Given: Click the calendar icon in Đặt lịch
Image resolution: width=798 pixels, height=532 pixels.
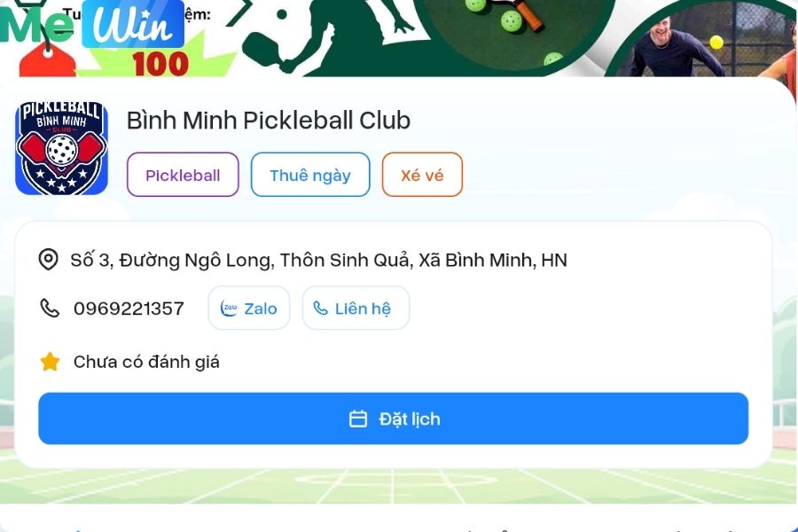Looking at the screenshot, I should (x=358, y=419).
